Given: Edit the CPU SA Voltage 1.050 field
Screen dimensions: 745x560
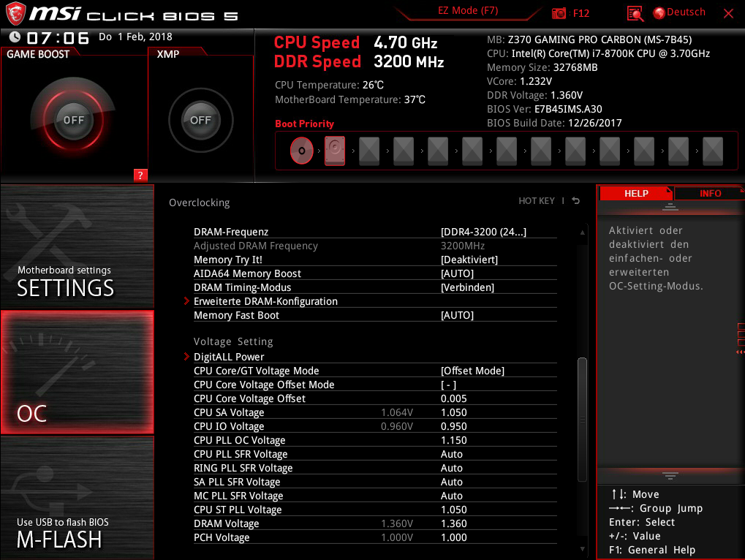Looking at the screenshot, I should pyautogui.click(x=454, y=412).
